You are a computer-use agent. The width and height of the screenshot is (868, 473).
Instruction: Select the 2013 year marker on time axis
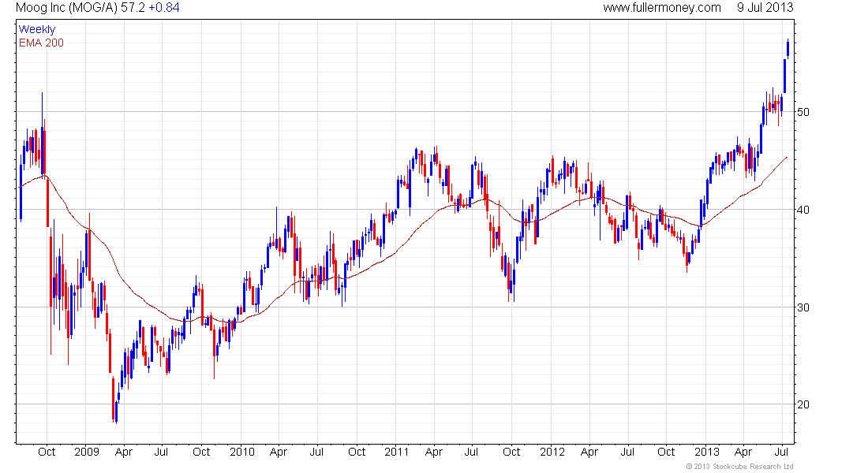707,452
